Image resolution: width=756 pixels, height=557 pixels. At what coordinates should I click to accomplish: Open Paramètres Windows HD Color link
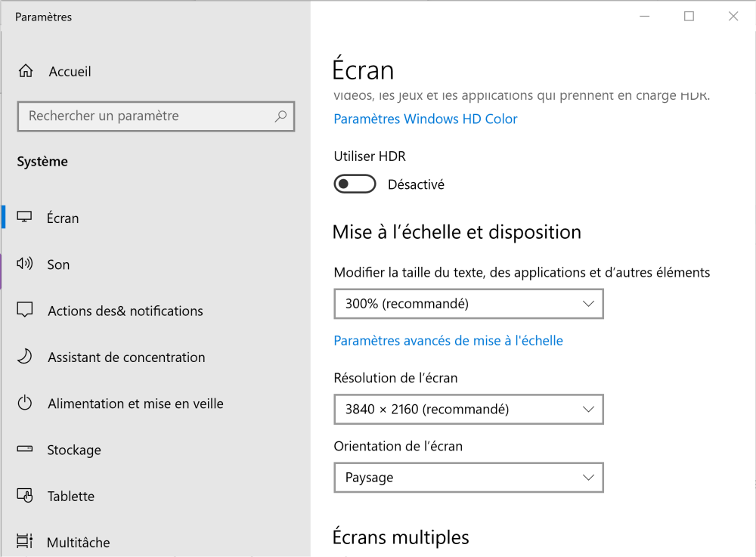click(425, 119)
